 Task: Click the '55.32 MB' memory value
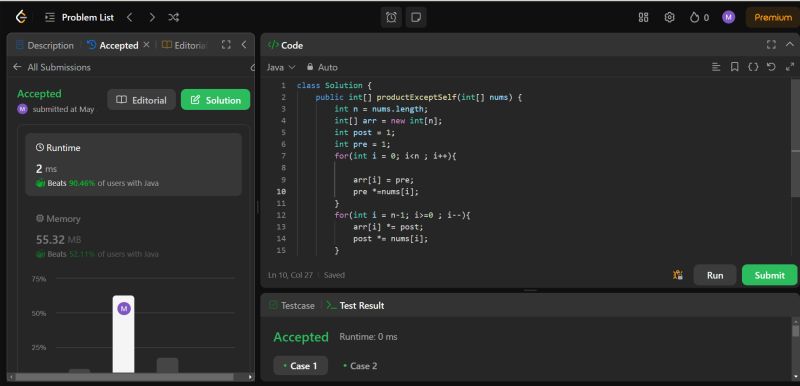click(x=58, y=239)
